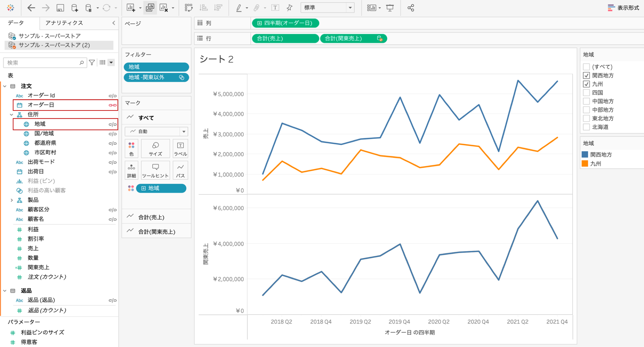Click the 四半期(オーダー日) column pill
Viewport: 644px width, 347px height.
285,23
